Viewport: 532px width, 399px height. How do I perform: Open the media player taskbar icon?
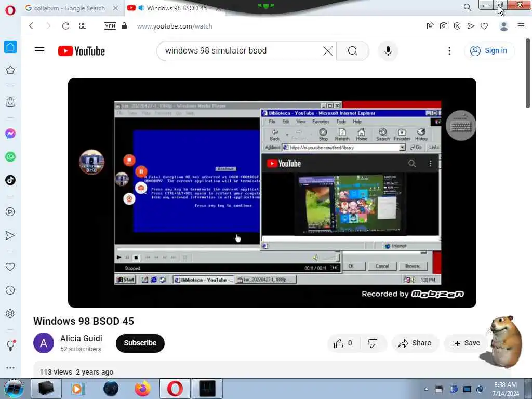tap(78, 389)
